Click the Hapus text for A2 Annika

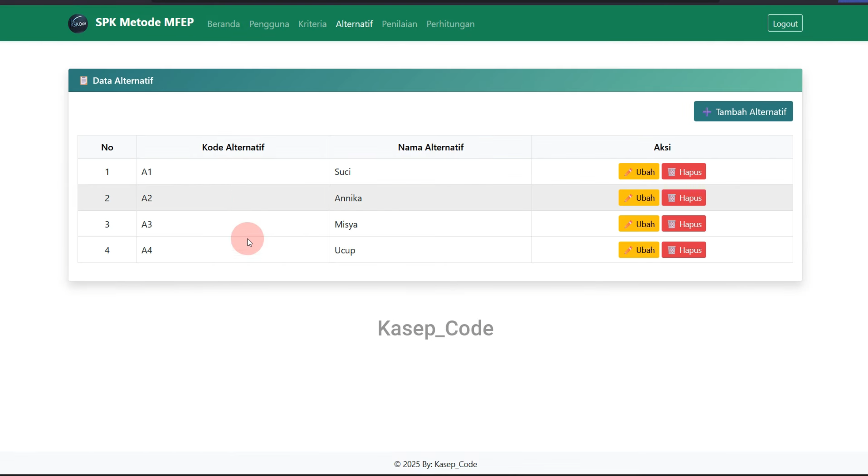tap(690, 198)
